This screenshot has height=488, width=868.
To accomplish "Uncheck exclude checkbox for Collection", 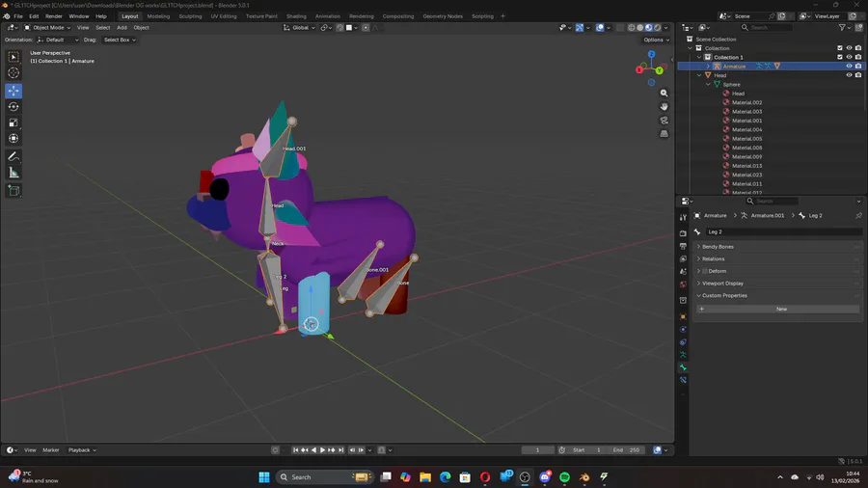I will pos(840,48).
